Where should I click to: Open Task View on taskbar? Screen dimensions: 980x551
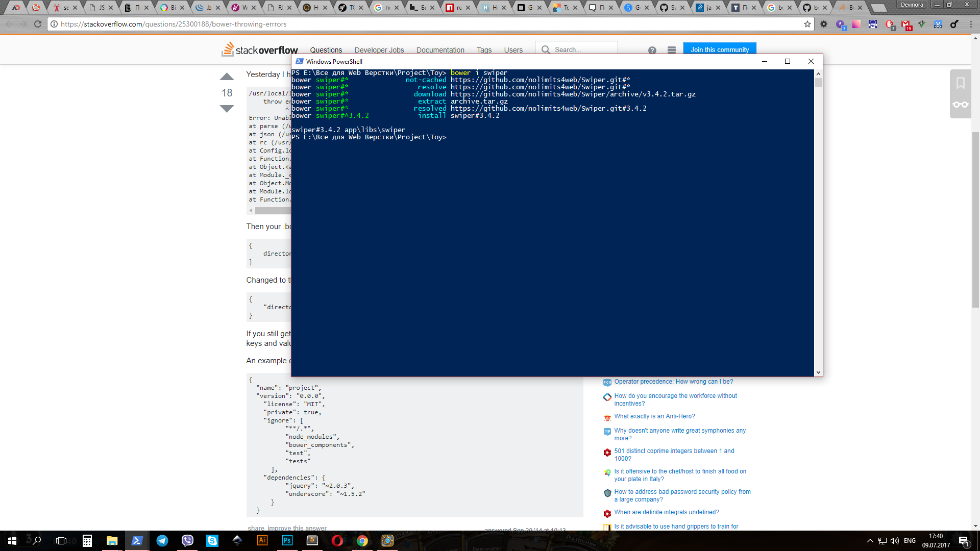click(x=61, y=541)
